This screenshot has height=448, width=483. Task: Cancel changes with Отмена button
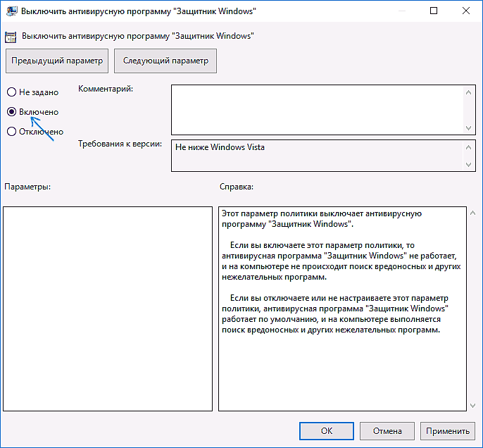[x=387, y=430]
